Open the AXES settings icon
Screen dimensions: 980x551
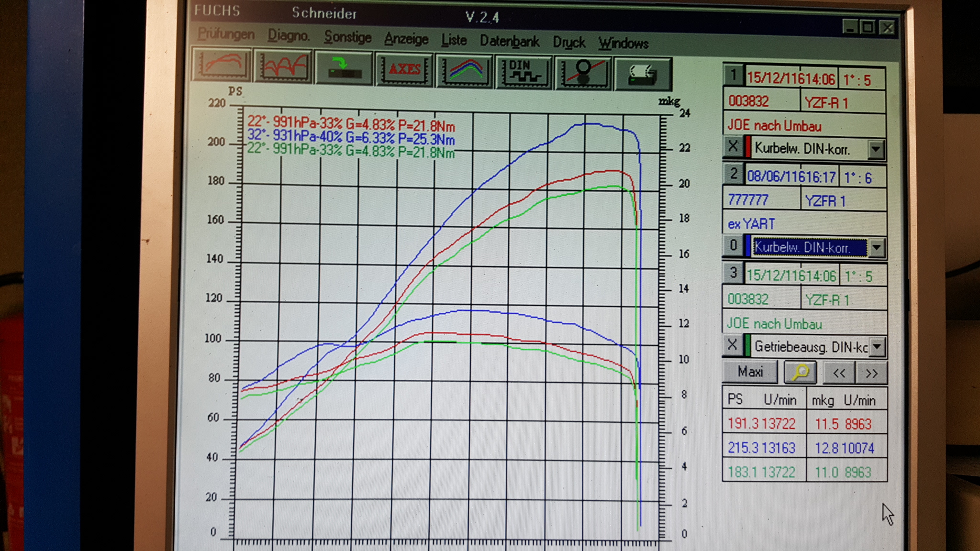click(405, 70)
